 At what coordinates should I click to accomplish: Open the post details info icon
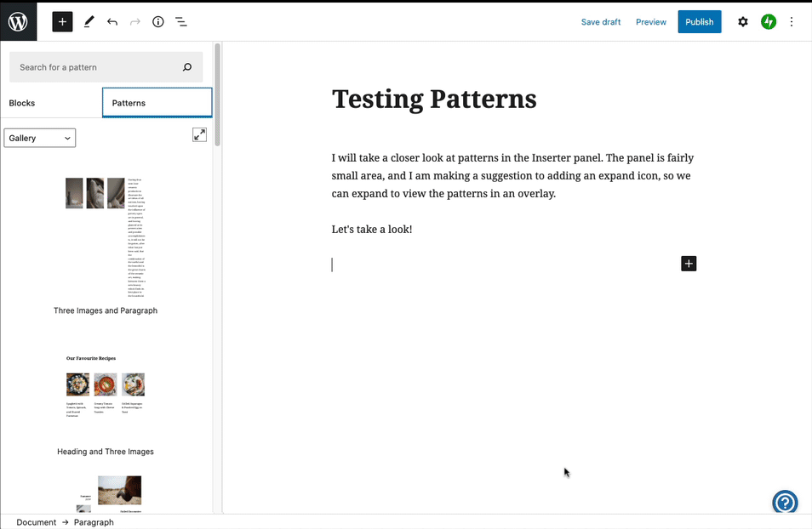coord(158,22)
